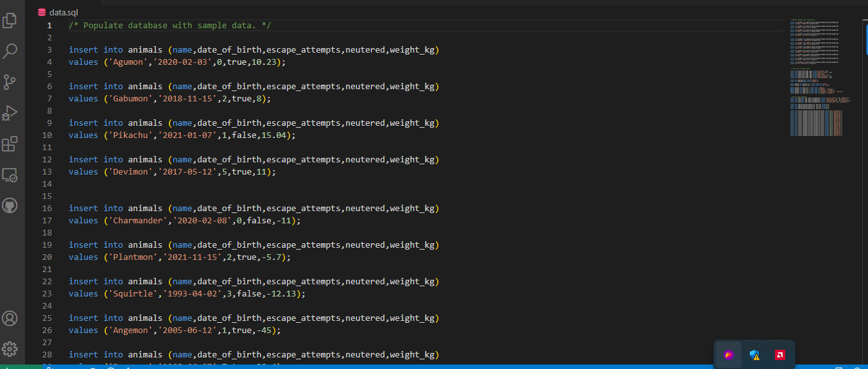The image size is (868, 369).
Task: Open the Source Control view
Action: [x=10, y=82]
